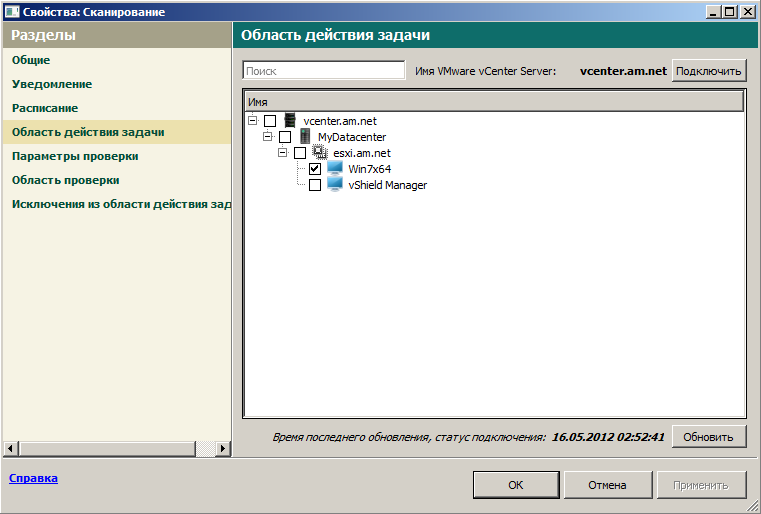Click the left arrow of sections scrollbar

point(11,448)
